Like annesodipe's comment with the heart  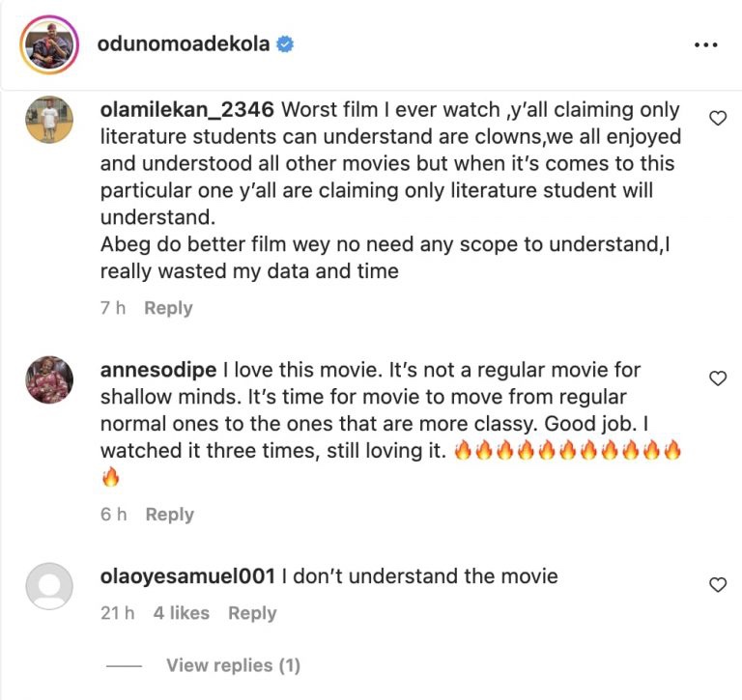pos(718,378)
